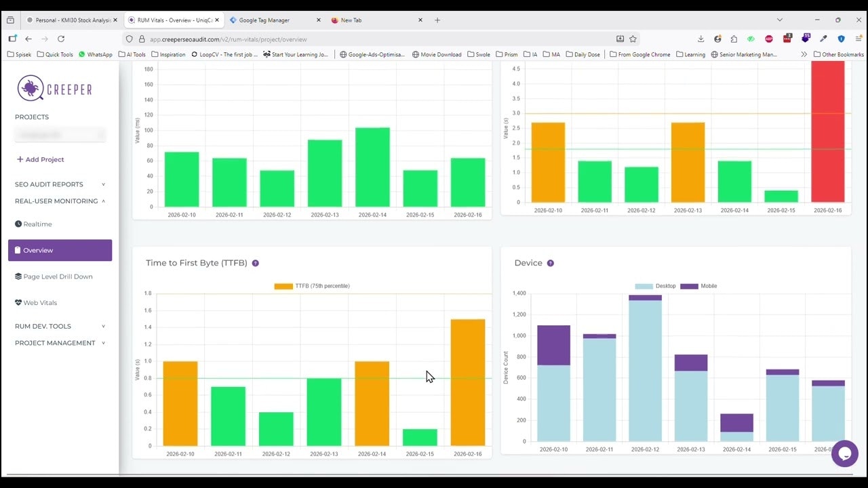Hide Mobile data via the chart legend
Image resolution: width=868 pixels, height=488 pixels.
(700, 286)
